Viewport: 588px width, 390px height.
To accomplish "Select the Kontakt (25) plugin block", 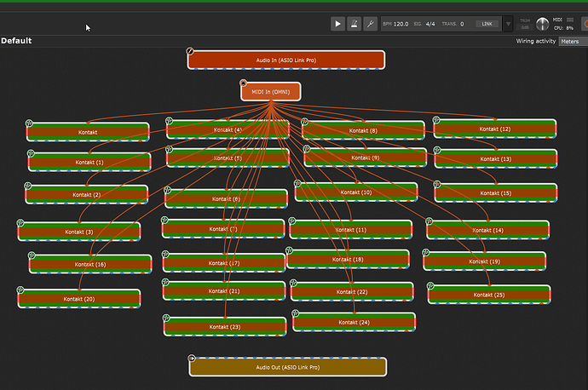I will pos(489,295).
